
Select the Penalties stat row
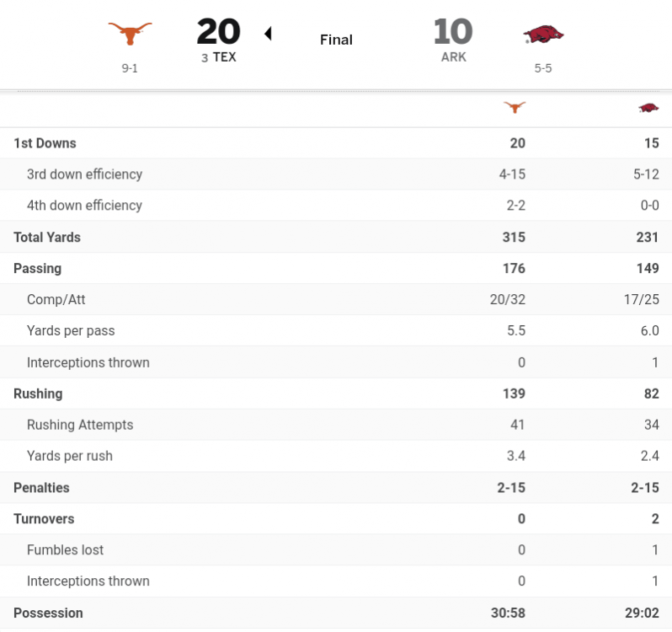coord(41,488)
